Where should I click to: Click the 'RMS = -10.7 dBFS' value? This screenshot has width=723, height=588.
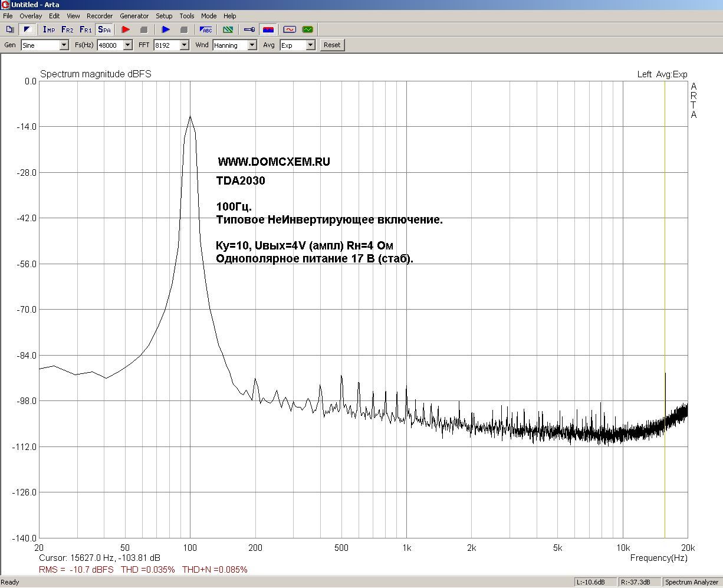76,570
